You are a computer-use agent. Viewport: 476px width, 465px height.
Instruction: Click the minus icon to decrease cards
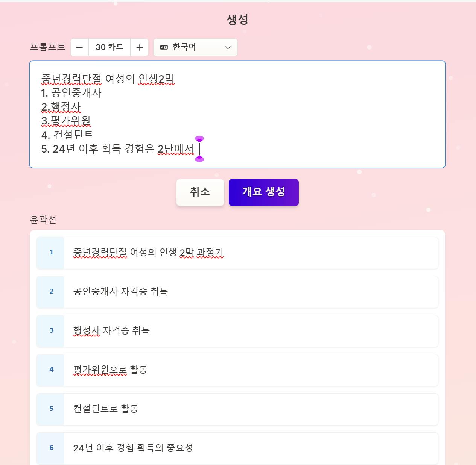tap(79, 47)
